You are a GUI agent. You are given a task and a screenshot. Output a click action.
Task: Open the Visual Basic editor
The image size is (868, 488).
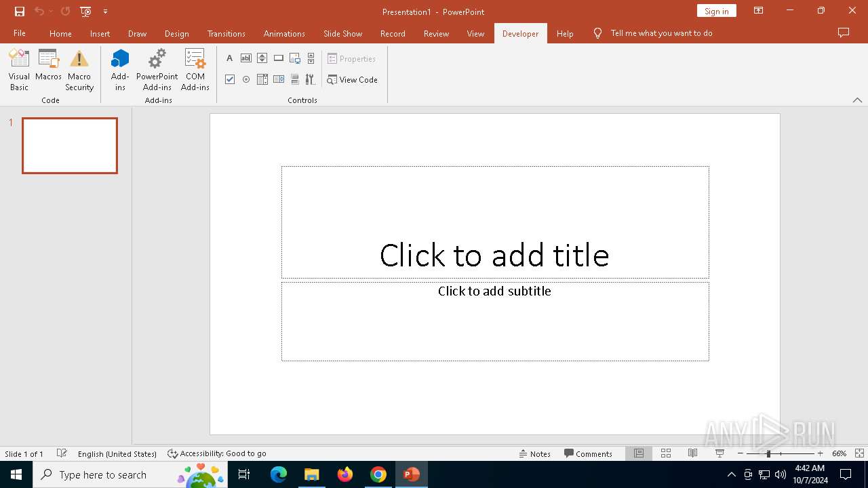[x=19, y=70]
